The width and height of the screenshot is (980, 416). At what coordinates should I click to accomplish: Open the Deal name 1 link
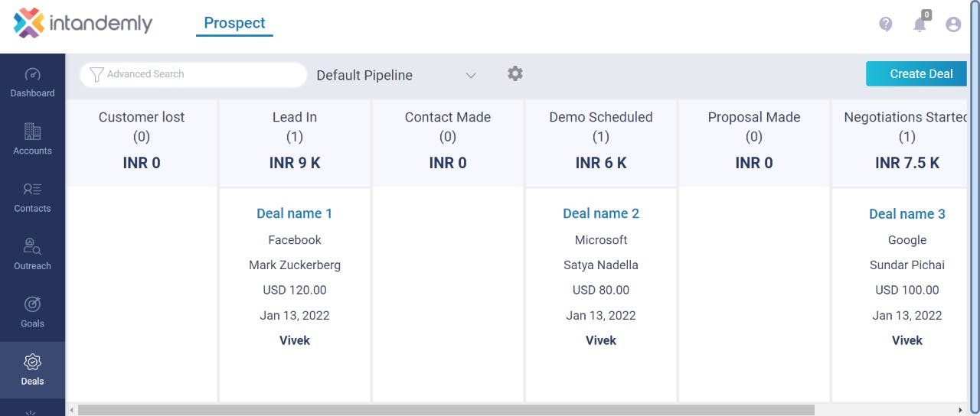pyautogui.click(x=295, y=214)
